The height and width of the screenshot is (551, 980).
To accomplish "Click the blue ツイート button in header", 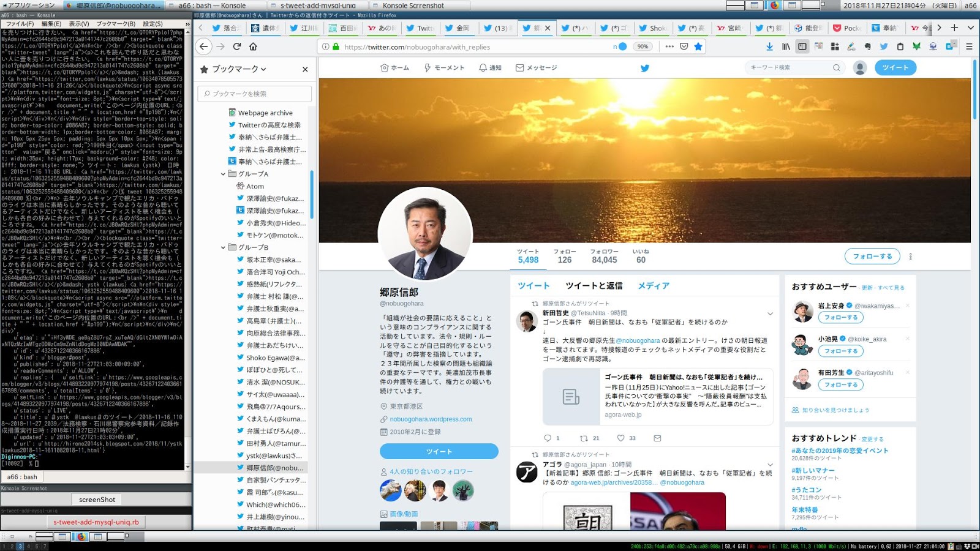I will click(x=895, y=67).
